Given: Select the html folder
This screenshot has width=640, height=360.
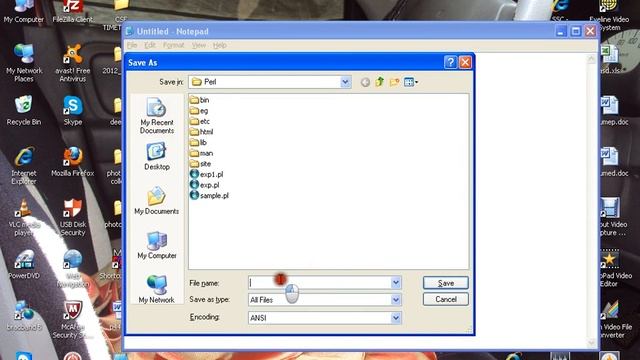Looking at the screenshot, I should pyautogui.click(x=202, y=132).
